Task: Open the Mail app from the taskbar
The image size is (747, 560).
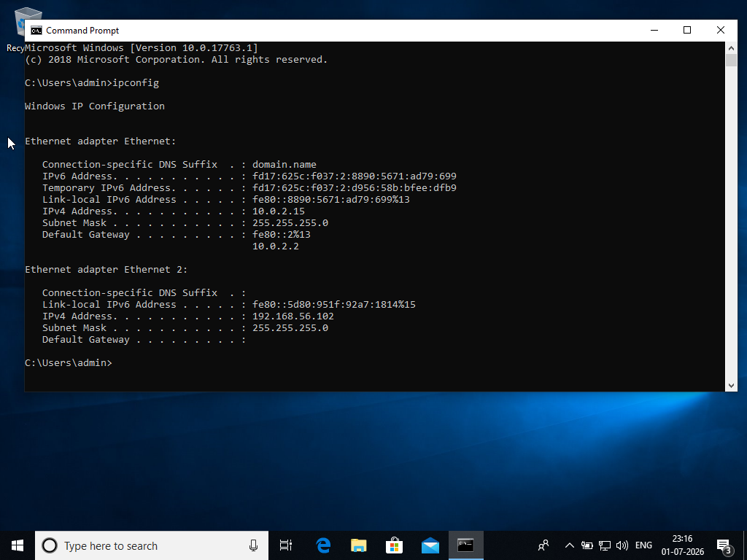Action: pyautogui.click(x=430, y=545)
